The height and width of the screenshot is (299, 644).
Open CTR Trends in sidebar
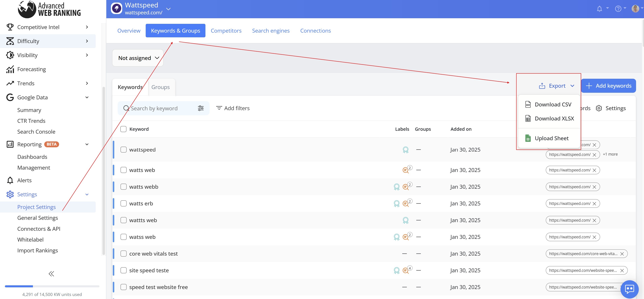click(31, 121)
